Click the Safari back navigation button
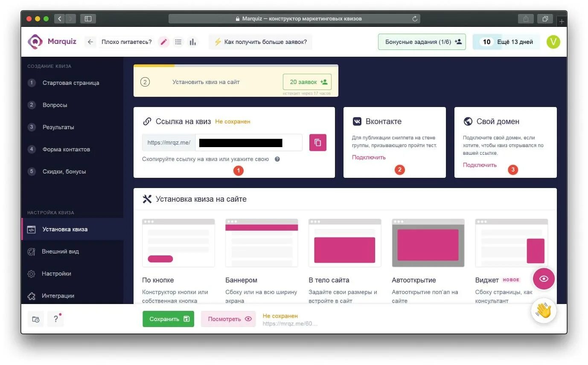The width and height of the screenshot is (588, 365). (59, 19)
